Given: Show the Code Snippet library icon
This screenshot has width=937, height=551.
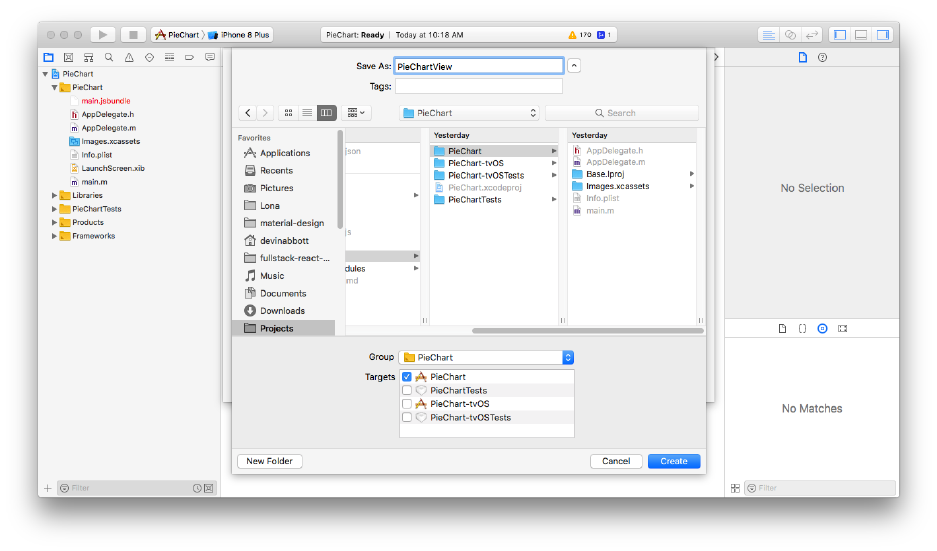Looking at the screenshot, I should [803, 329].
